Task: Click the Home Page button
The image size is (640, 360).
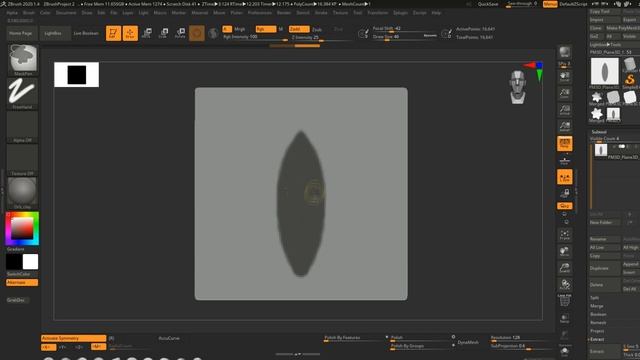Action: (21, 33)
